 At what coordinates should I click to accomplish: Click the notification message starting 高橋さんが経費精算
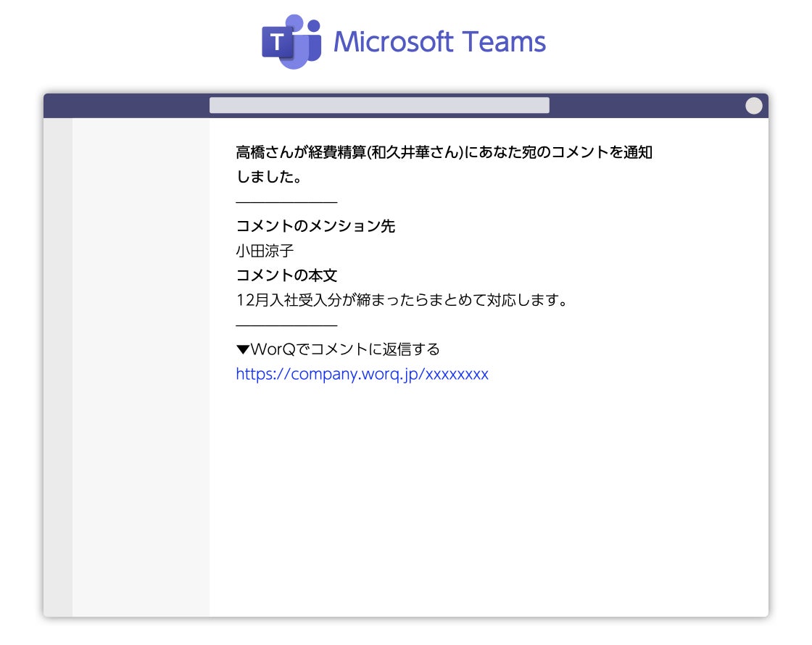click(444, 164)
